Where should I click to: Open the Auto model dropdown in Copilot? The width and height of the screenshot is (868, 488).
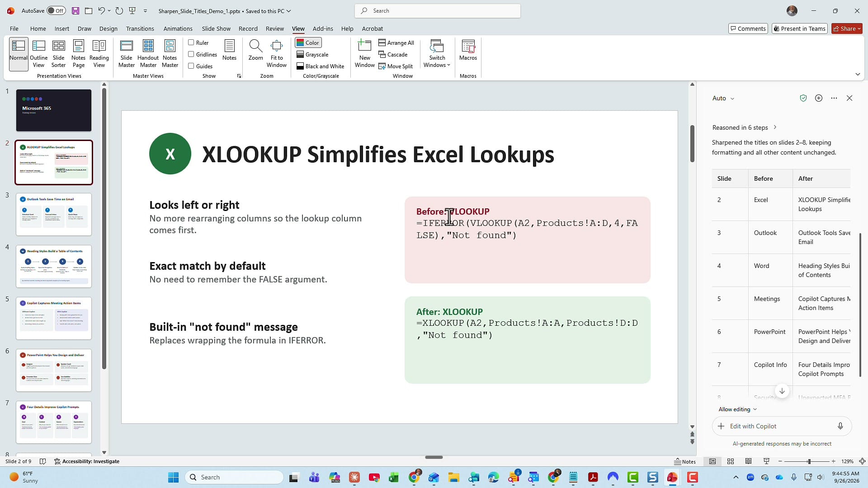(x=723, y=98)
